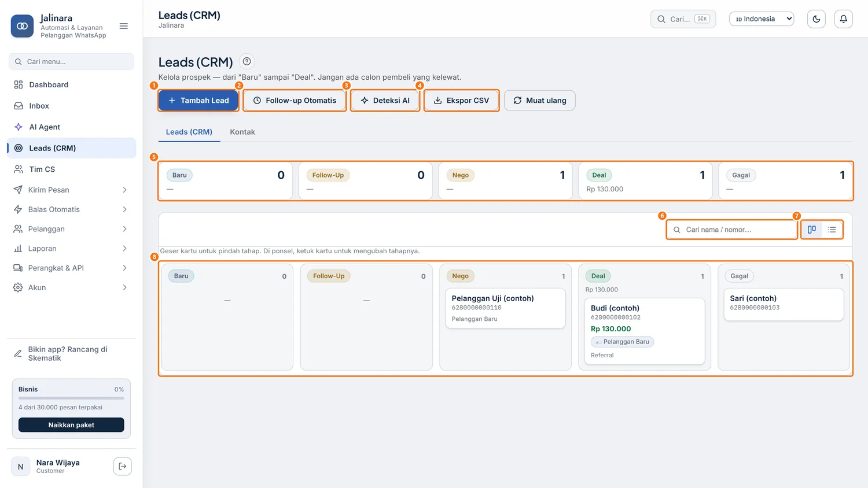Focus the Cari nama / nomor field

pos(732,230)
